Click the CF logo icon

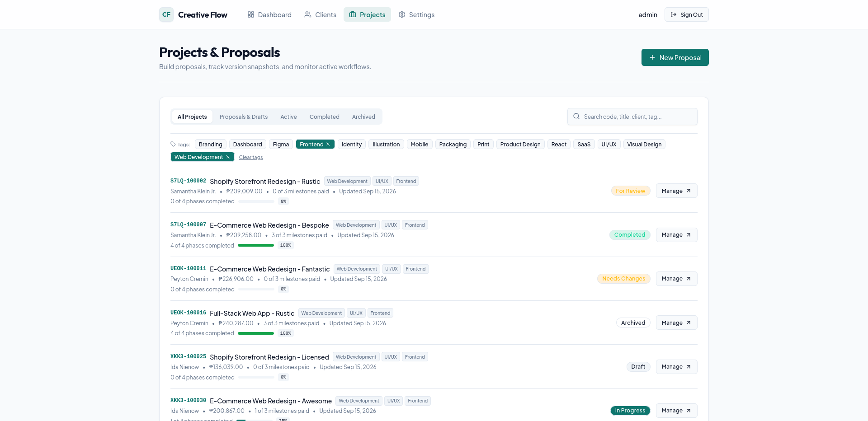[166, 14]
